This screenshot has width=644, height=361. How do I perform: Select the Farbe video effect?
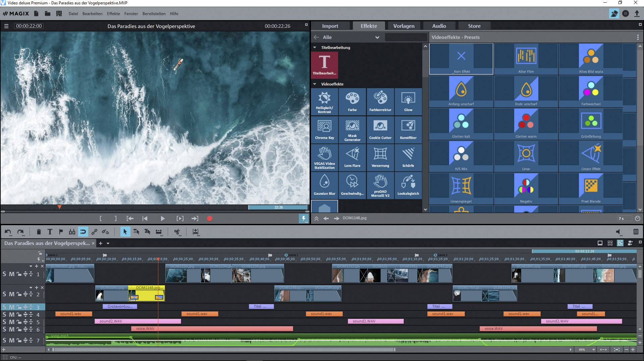[x=352, y=102]
